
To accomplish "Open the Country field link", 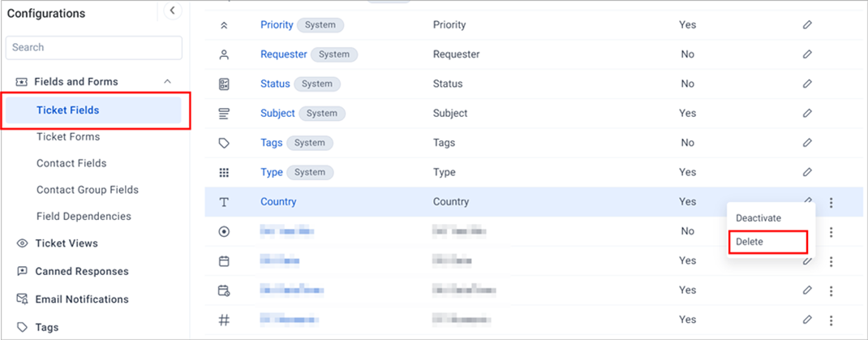I will (x=278, y=201).
